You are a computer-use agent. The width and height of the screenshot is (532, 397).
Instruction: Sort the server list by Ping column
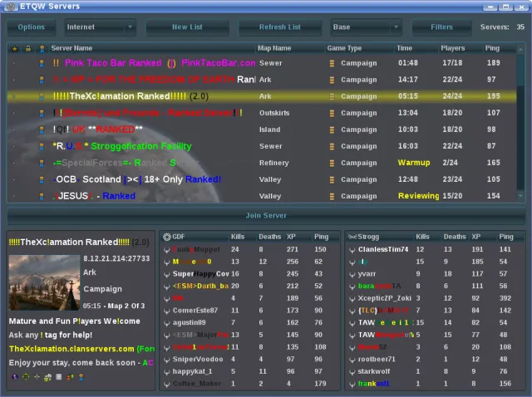coord(494,48)
